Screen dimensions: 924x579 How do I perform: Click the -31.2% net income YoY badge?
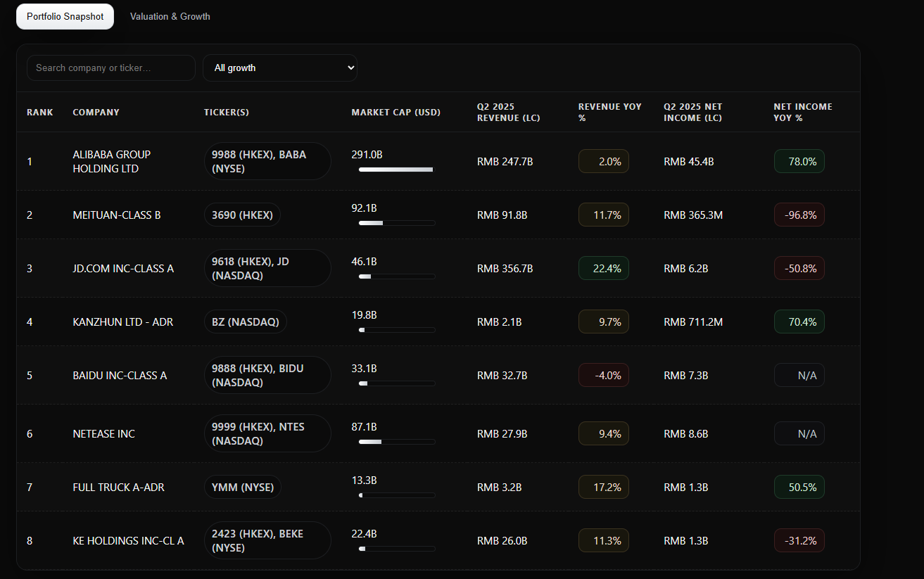pos(799,541)
